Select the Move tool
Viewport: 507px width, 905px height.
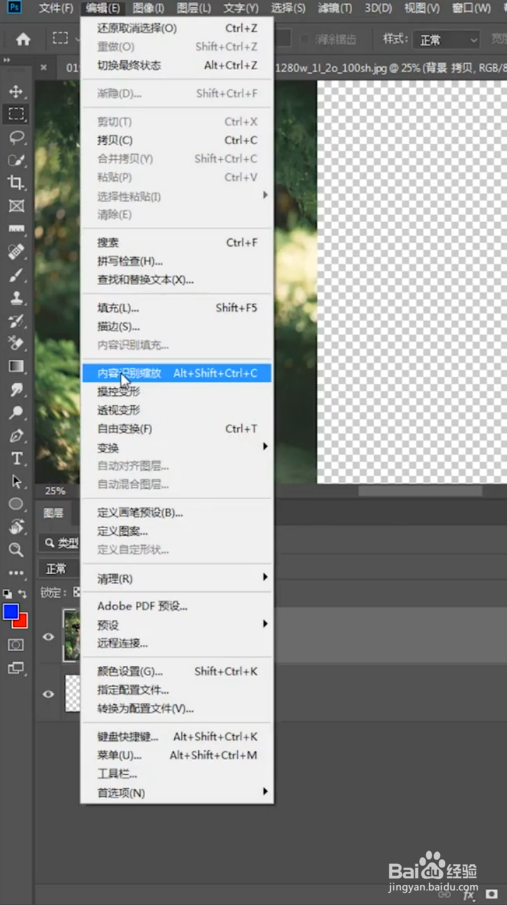coord(16,91)
